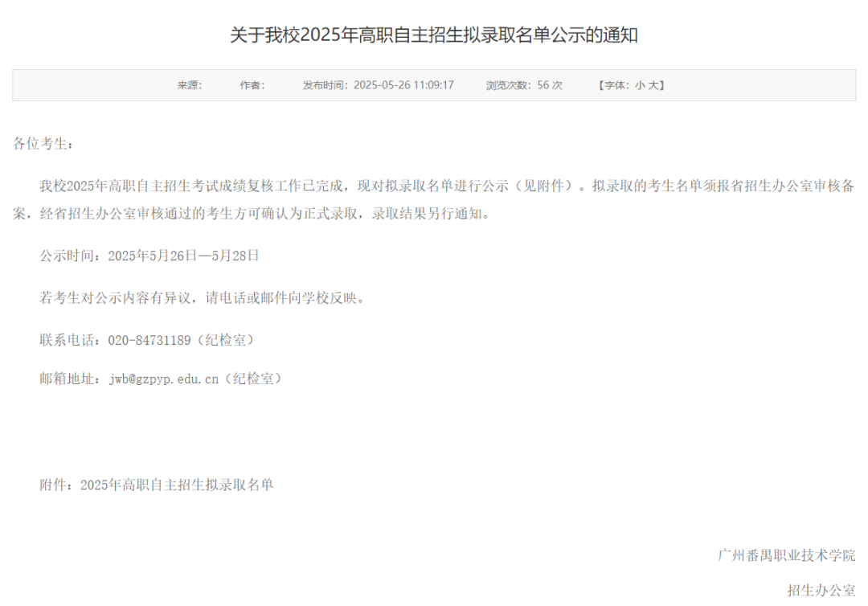This screenshot has height=606, width=868.
Task: Click the '作者:' label
Action: pos(252,85)
